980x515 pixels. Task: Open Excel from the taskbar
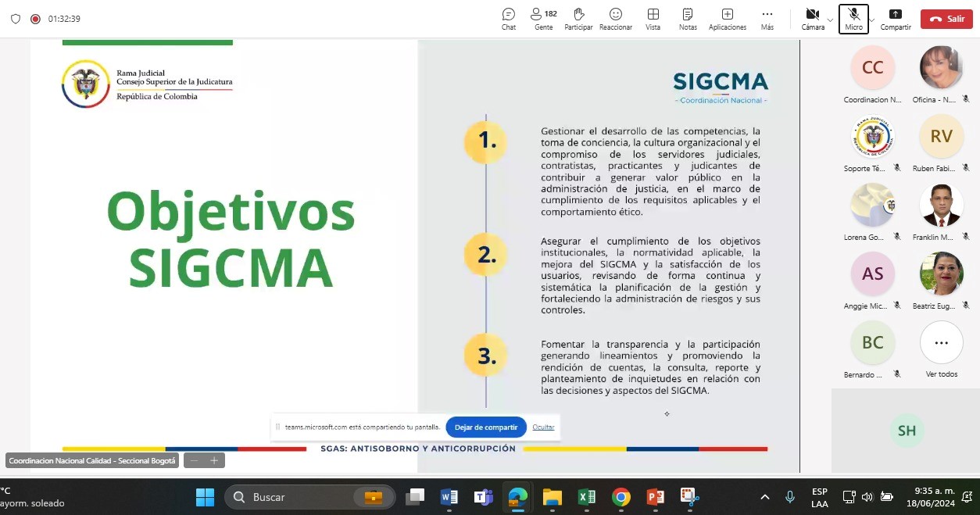tap(586, 497)
